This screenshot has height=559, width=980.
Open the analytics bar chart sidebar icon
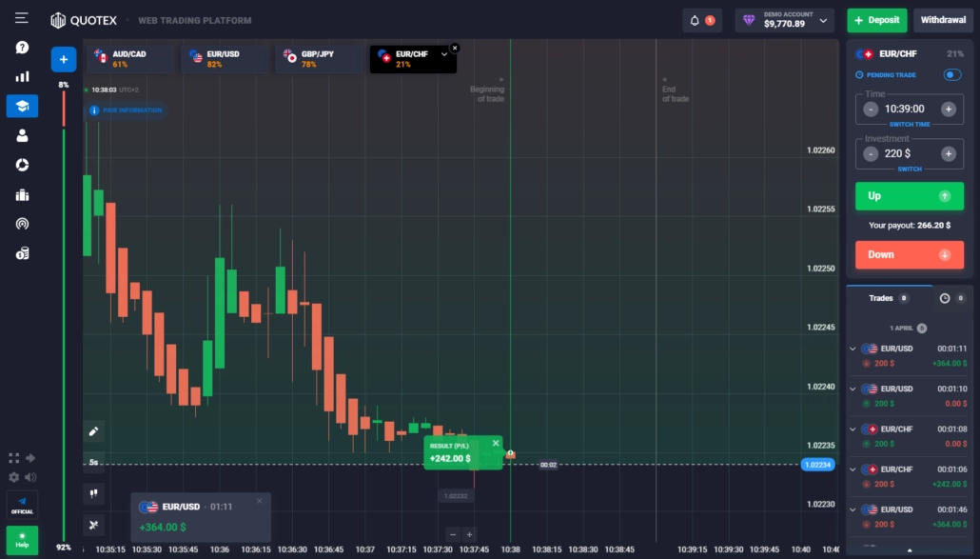pyautogui.click(x=22, y=75)
